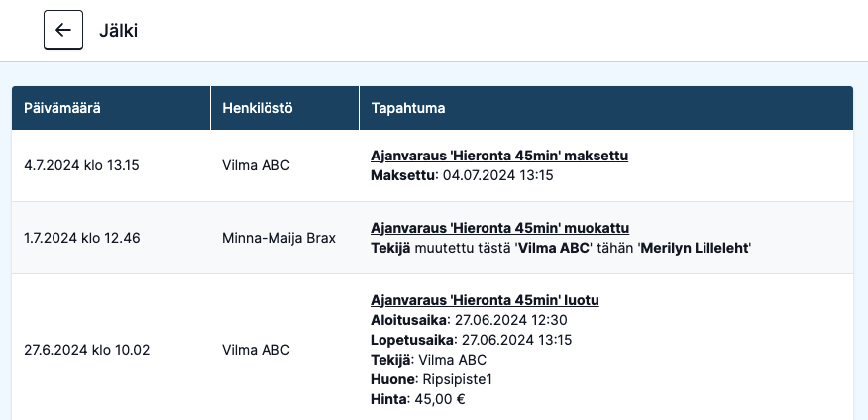Screen dimensions: 868x420
Task: Click the Huone Ripsipiste1 line
Action: pyautogui.click(x=431, y=379)
